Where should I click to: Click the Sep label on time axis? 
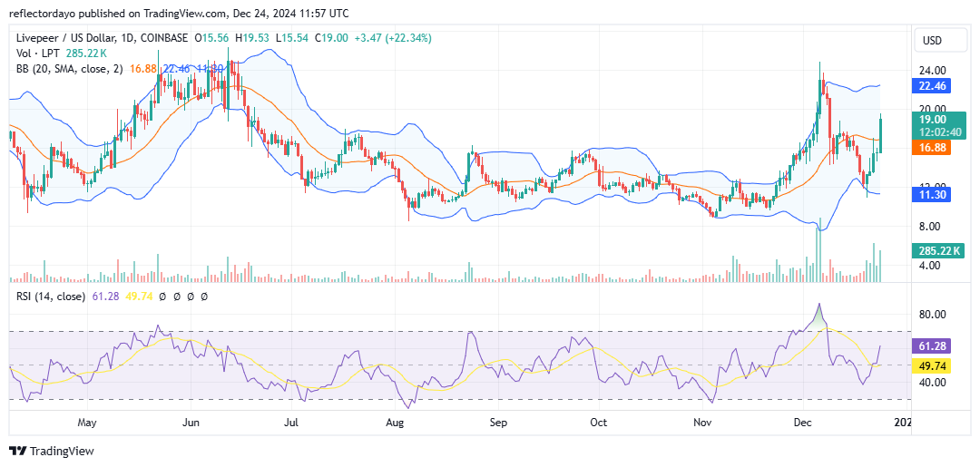[497, 423]
